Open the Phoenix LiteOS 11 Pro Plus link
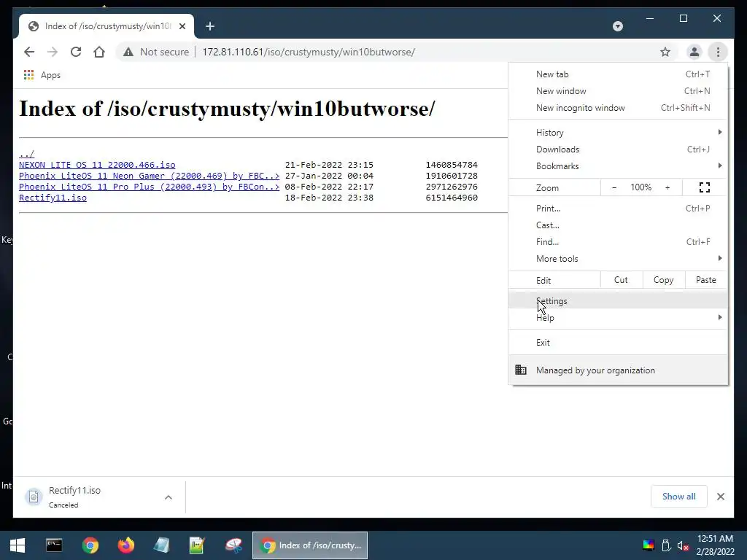The height and width of the screenshot is (560, 747). pos(149,187)
